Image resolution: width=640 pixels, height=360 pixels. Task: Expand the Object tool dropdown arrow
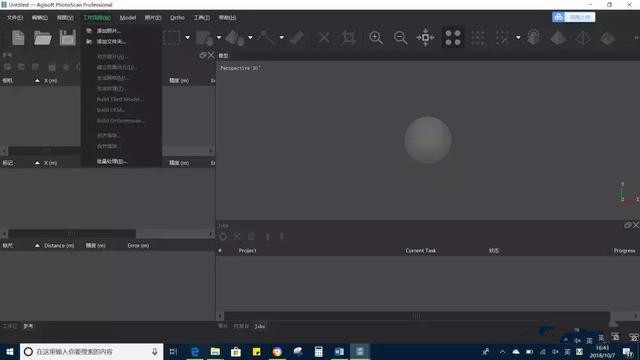point(250,38)
